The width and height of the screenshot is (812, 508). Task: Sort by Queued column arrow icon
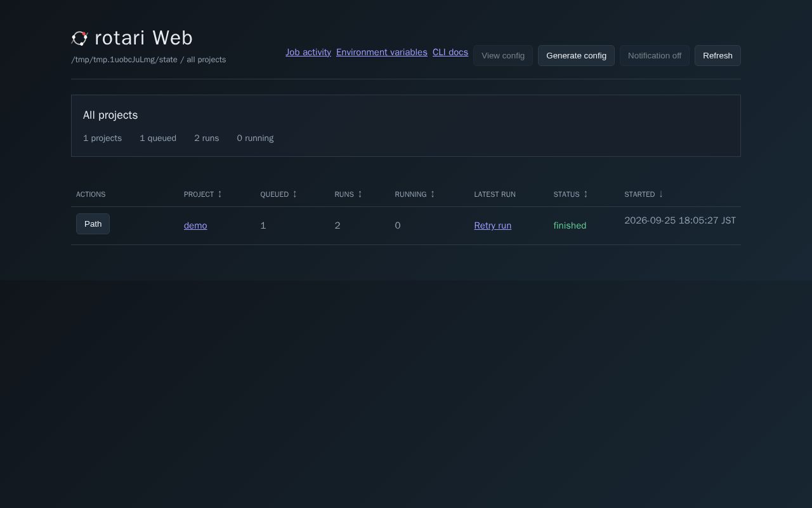(295, 194)
